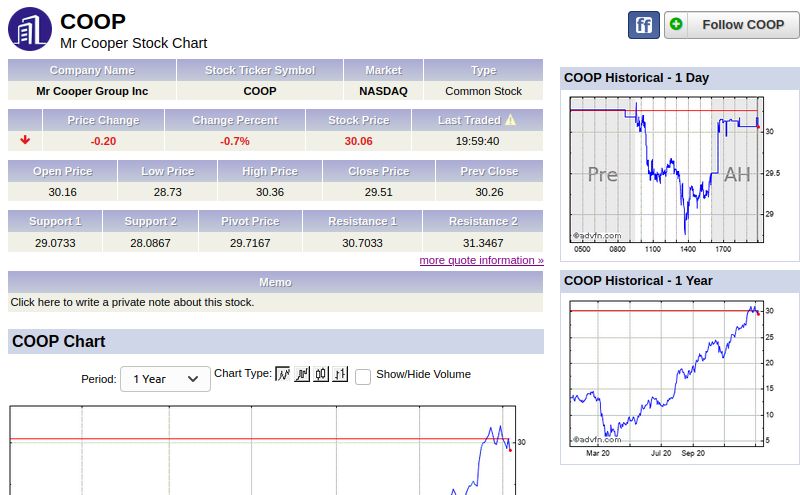
Task: Click the Mr Cooper company logo icon
Action: point(30,28)
